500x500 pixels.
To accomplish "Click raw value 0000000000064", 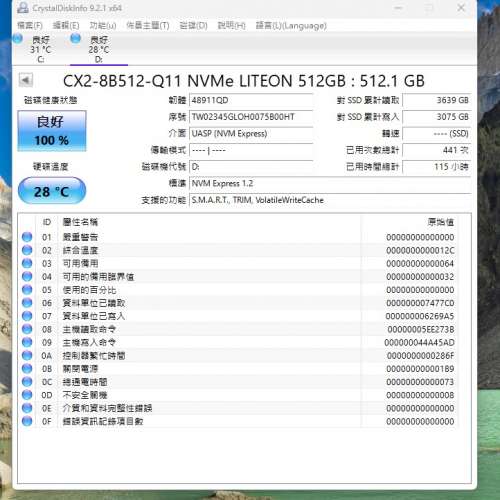I will 420,263.
